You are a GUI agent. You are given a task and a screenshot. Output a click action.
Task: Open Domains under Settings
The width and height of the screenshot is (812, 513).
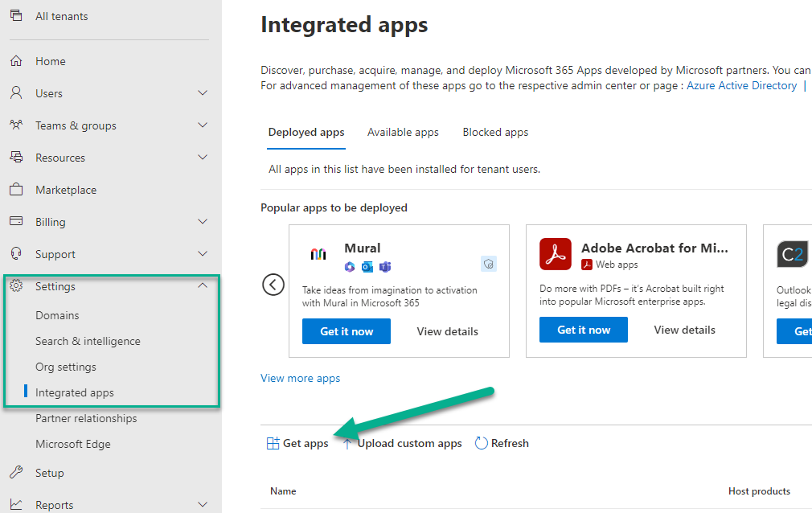57,315
